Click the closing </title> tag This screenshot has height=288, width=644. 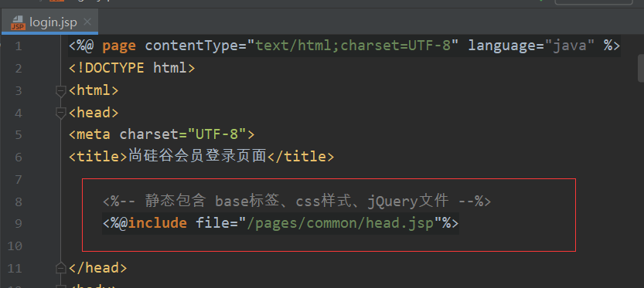[x=301, y=157]
